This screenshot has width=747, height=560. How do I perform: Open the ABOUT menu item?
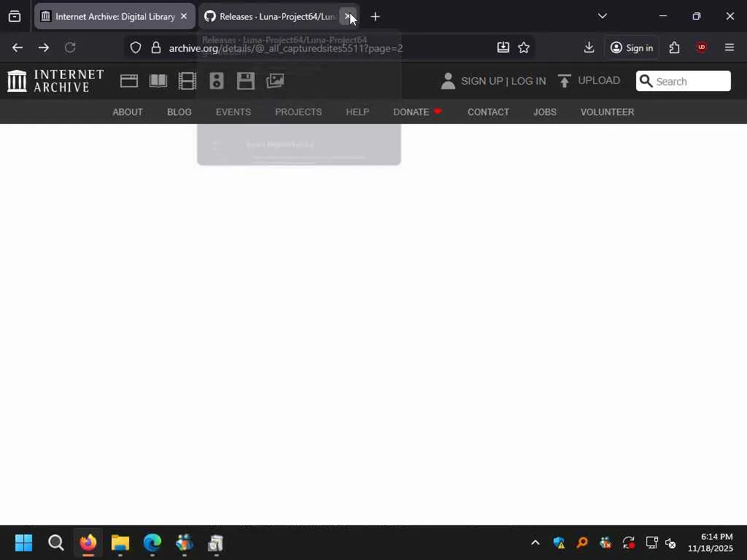pyautogui.click(x=128, y=112)
